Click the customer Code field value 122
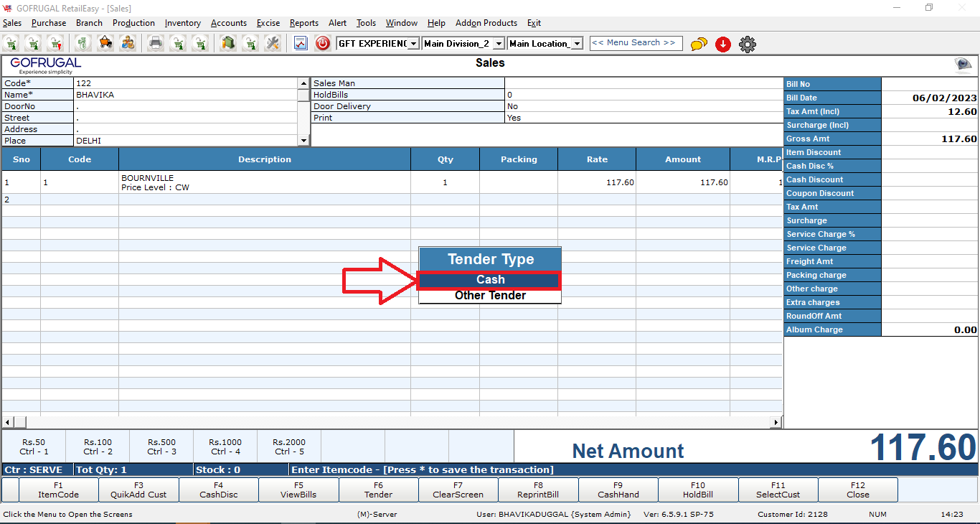This screenshot has width=980, height=524. click(x=186, y=83)
